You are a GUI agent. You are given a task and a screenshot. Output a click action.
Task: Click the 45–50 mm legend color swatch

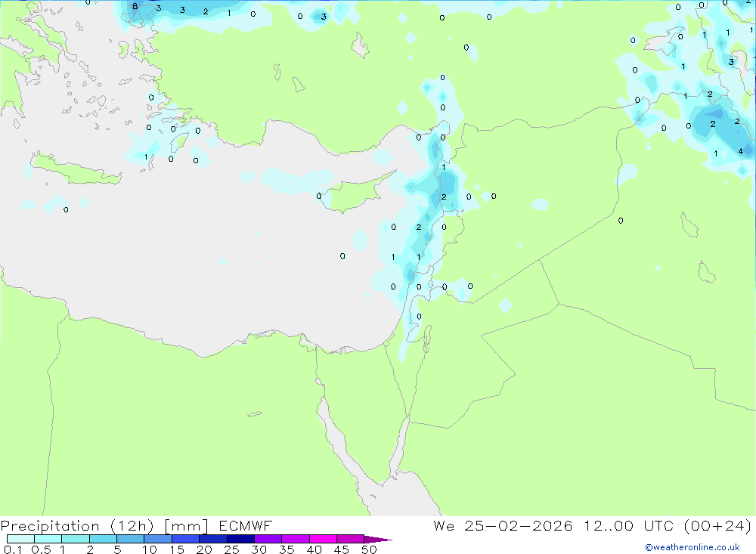coord(351,539)
